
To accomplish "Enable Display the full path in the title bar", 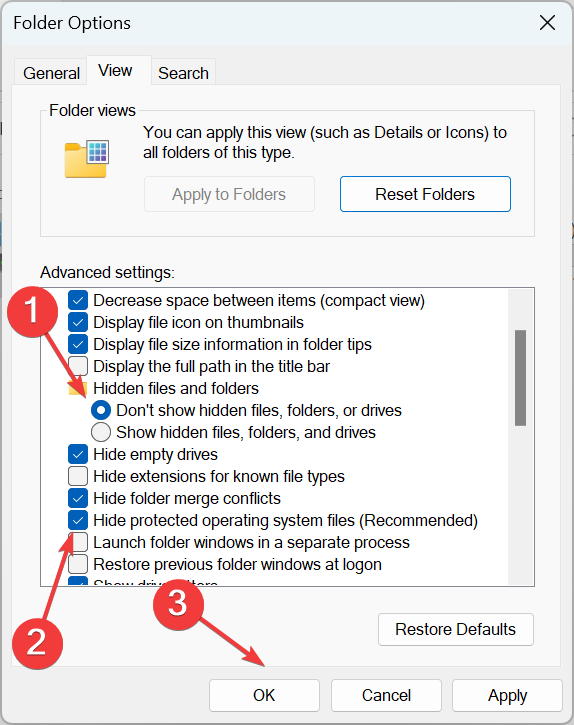I will [x=78, y=366].
